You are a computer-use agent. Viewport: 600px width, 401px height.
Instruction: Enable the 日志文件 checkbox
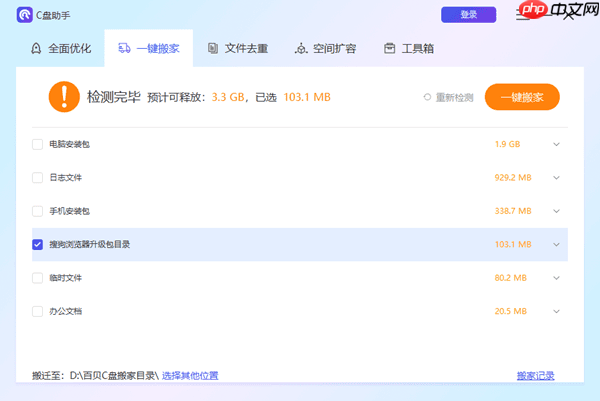[x=38, y=178]
